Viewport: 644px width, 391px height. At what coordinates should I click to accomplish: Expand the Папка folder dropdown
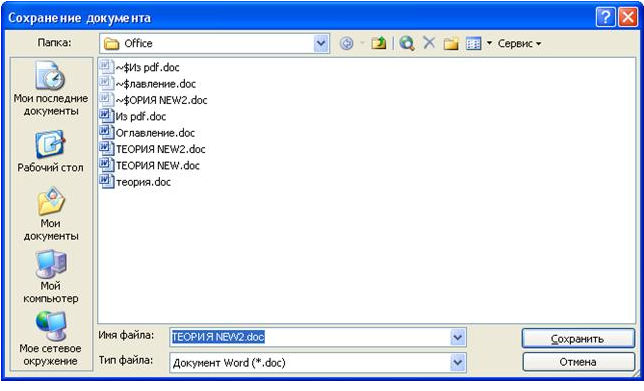[x=321, y=43]
